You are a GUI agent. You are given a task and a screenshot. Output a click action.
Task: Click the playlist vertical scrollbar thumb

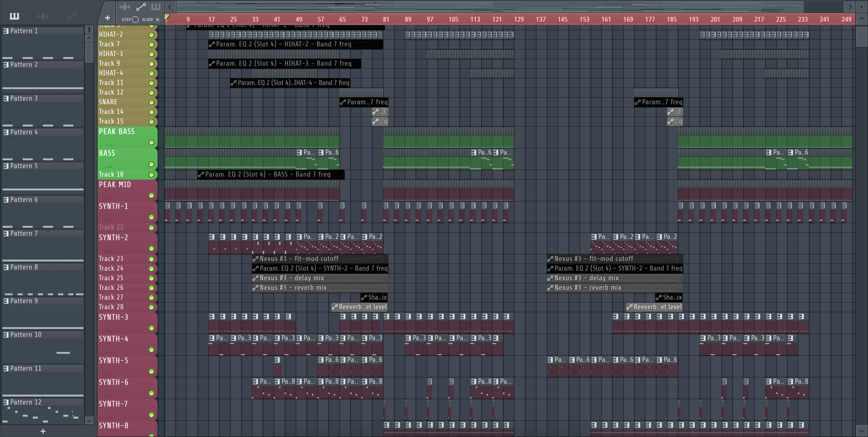click(862, 36)
